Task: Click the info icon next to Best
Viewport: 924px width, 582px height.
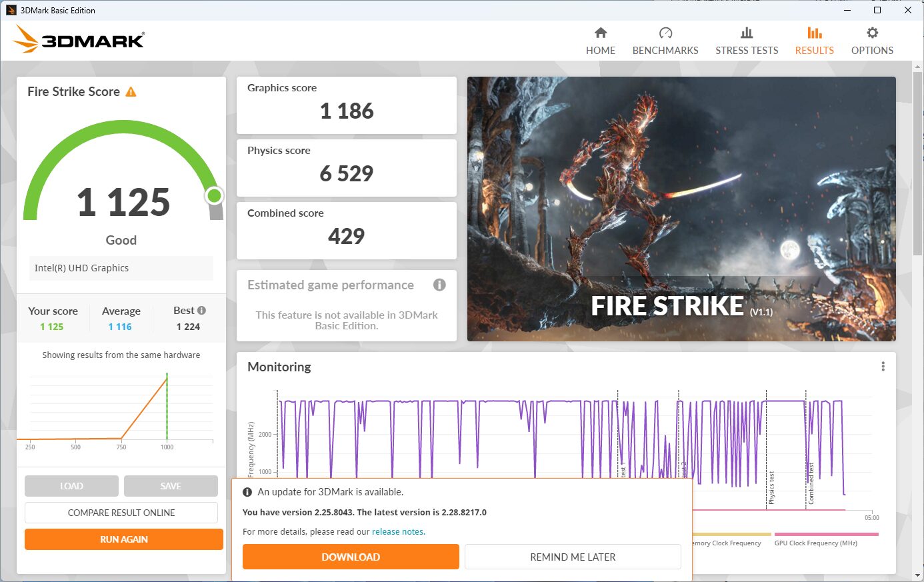Action: (x=202, y=310)
